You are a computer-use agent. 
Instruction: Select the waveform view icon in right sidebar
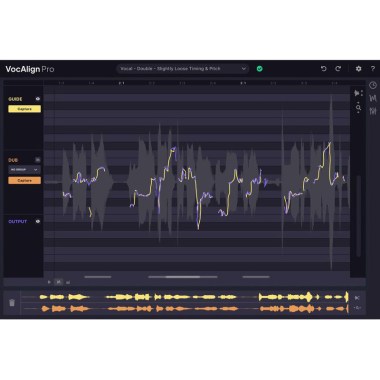point(373,98)
